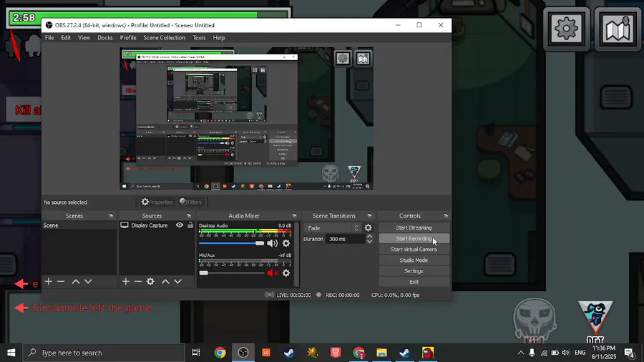Pop out the Sources dock
Image resolution: width=644 pixels, height=362 pixels.
[189, 216]
